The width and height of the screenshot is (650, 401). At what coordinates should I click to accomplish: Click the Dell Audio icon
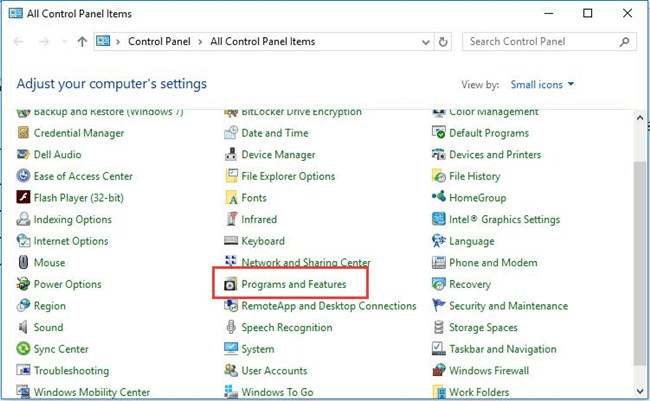click(x=23, y=154)
